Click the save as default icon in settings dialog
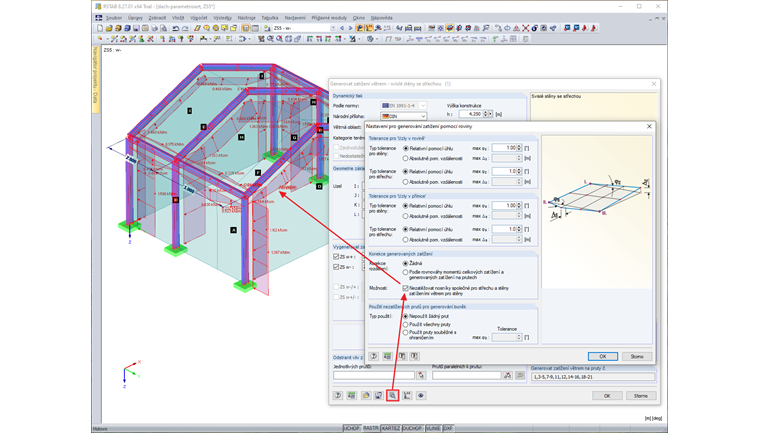The width and height of the screenshot is (760, 433). pos(414,356)
